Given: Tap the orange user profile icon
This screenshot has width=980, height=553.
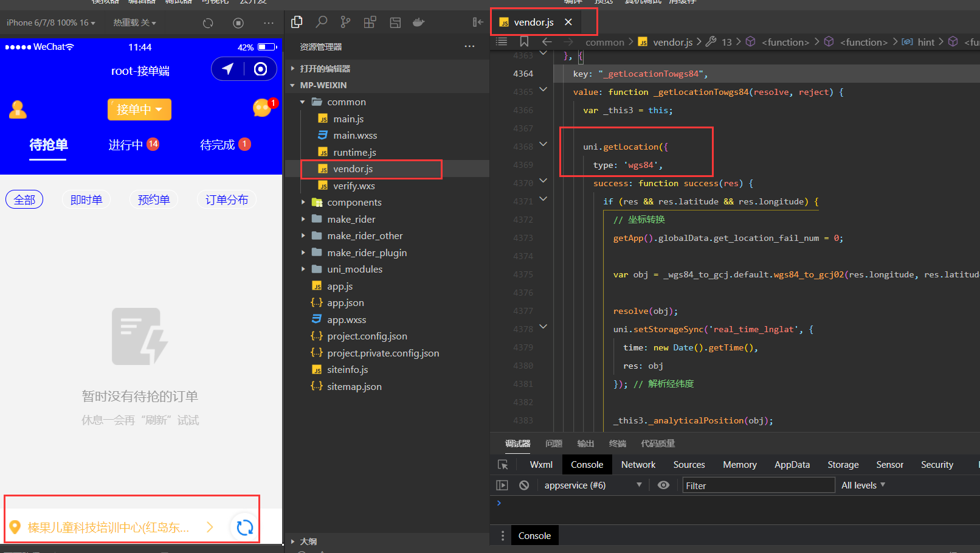Looking at the screenshot, I should [18, 110].
